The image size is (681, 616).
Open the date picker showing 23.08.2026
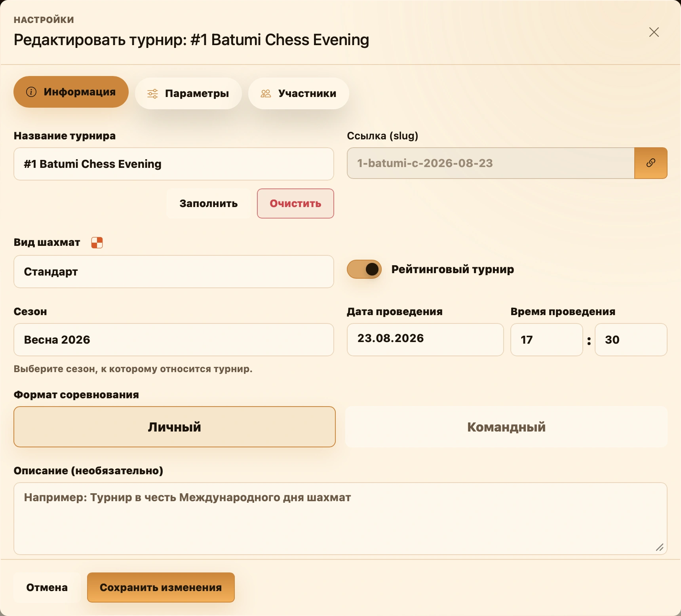click(425, 340)
